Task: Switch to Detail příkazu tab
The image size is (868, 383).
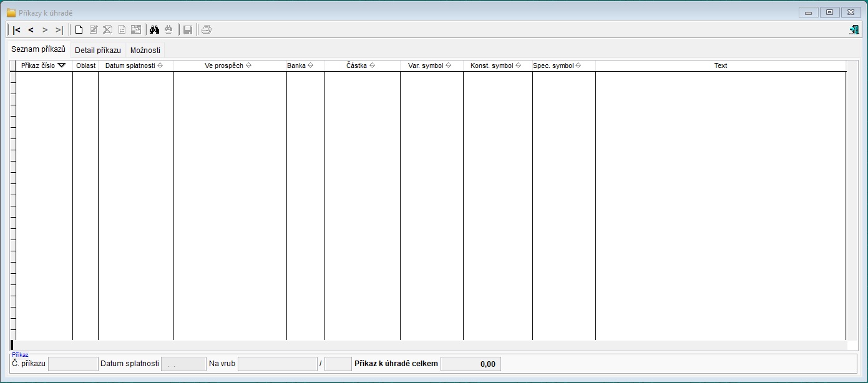Action: 98,51
